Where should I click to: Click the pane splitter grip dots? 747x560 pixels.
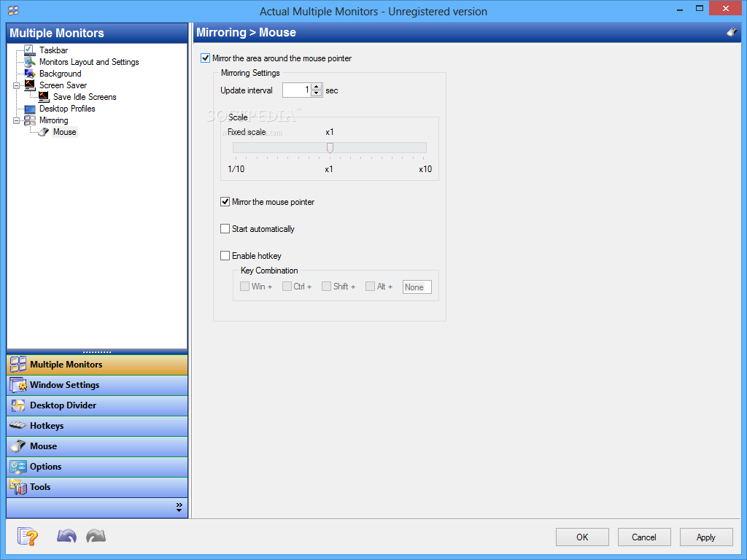(x=97, y=352)
